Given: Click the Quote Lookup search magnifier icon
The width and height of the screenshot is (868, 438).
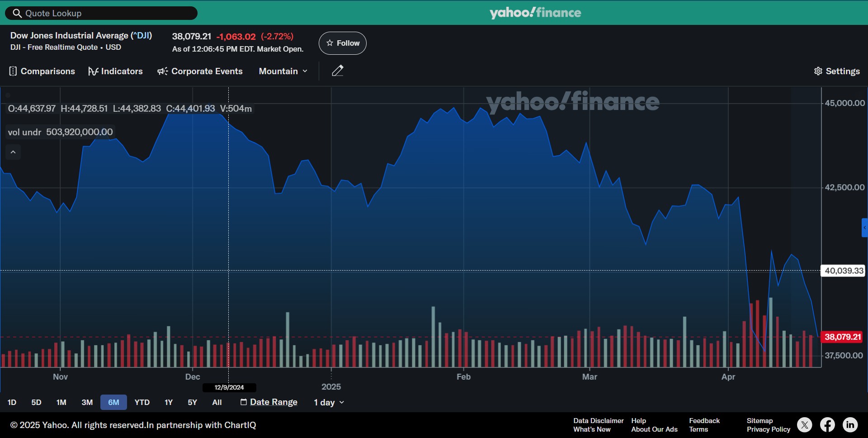Looking at the screenshot, I should 17,13.
